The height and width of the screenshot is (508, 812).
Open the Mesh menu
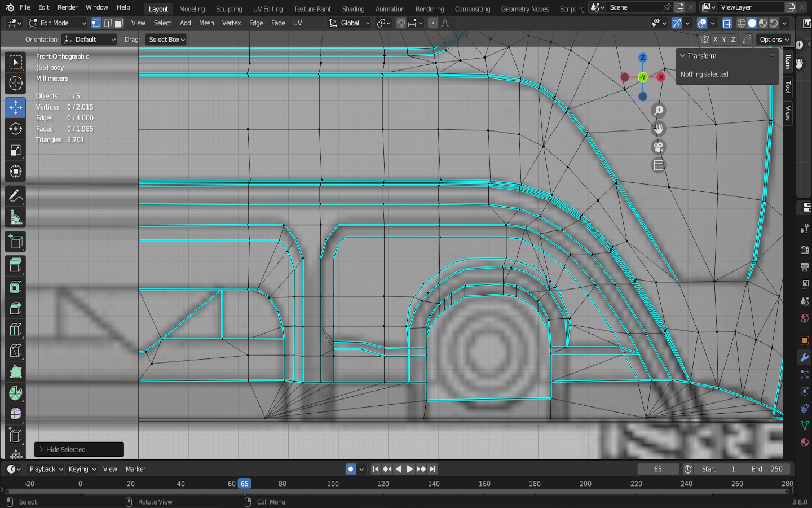click(206, 23)
